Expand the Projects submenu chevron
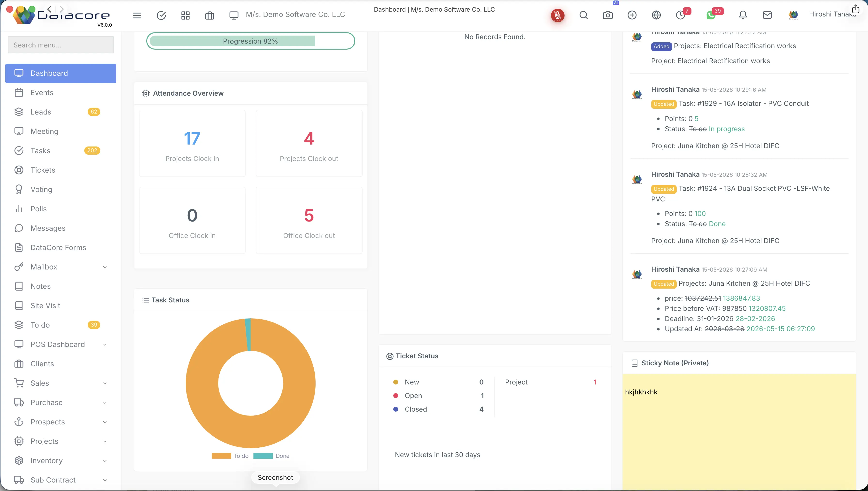Screen dimensions: 868x491 point(105,441)
